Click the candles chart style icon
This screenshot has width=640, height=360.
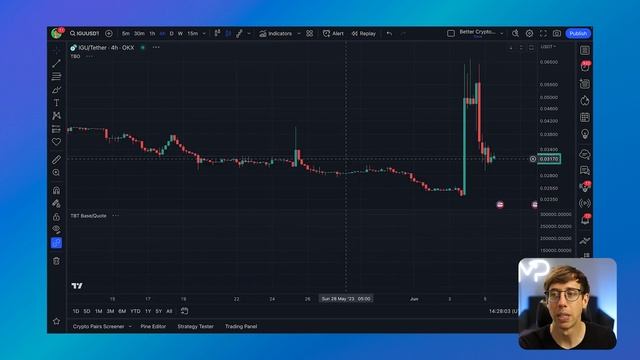[228, 33]
